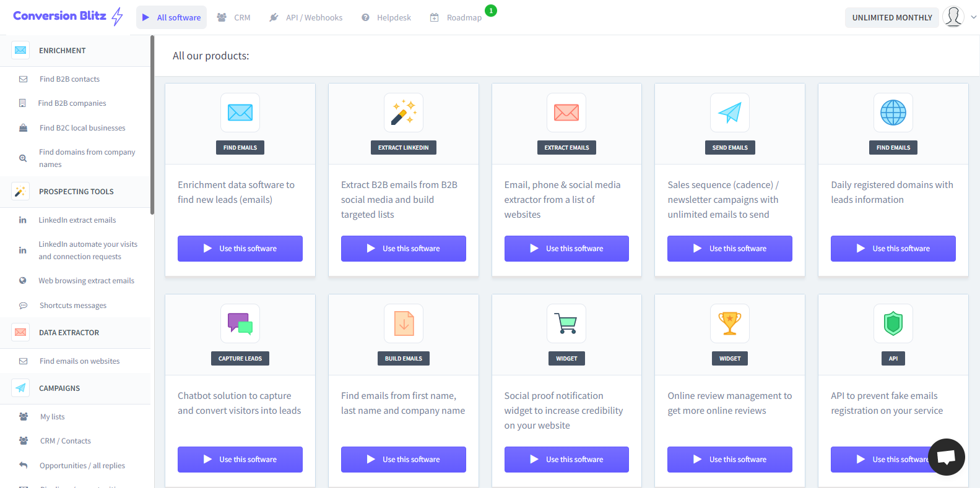980x488 pixels.
Task: Click the search icon beside Find domains
Action: coord(23,158)
